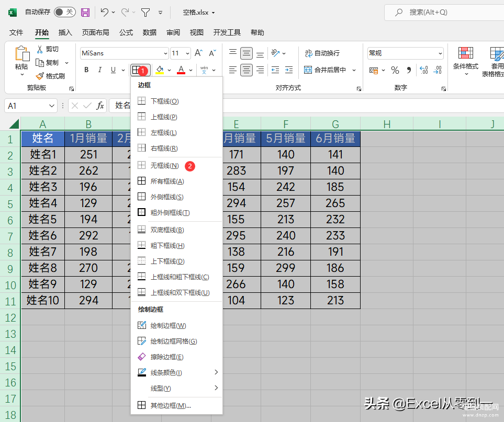
Task: Choose All Borders (所有框线) menu item
Action: point(177,181)
